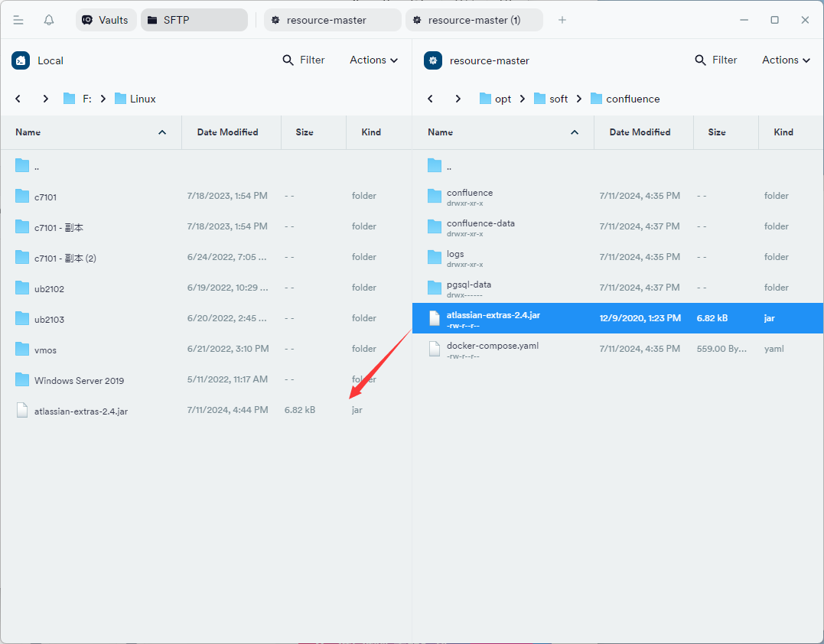Switch to the SFTP tab

click(x=194, y=20)
